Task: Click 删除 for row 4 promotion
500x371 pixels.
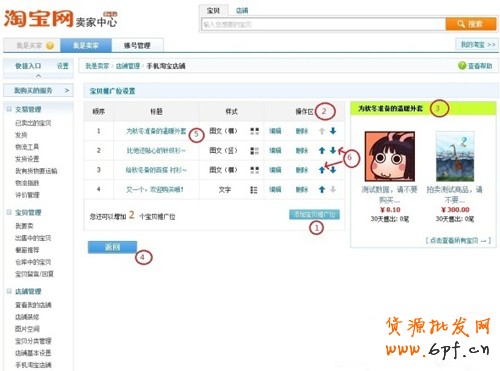Action: (x=302, y=190)
